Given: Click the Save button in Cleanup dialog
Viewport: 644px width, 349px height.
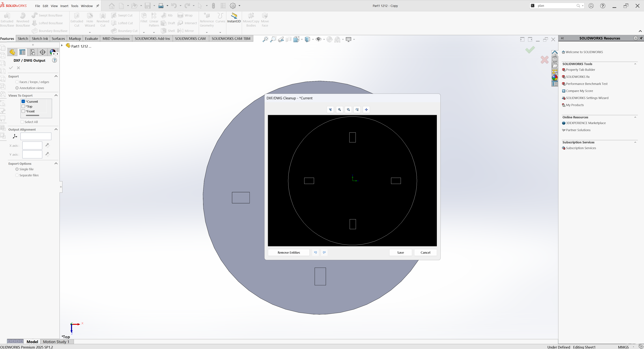Looking at the screenshot, I should pyautogui.click(x=400, y=253).
